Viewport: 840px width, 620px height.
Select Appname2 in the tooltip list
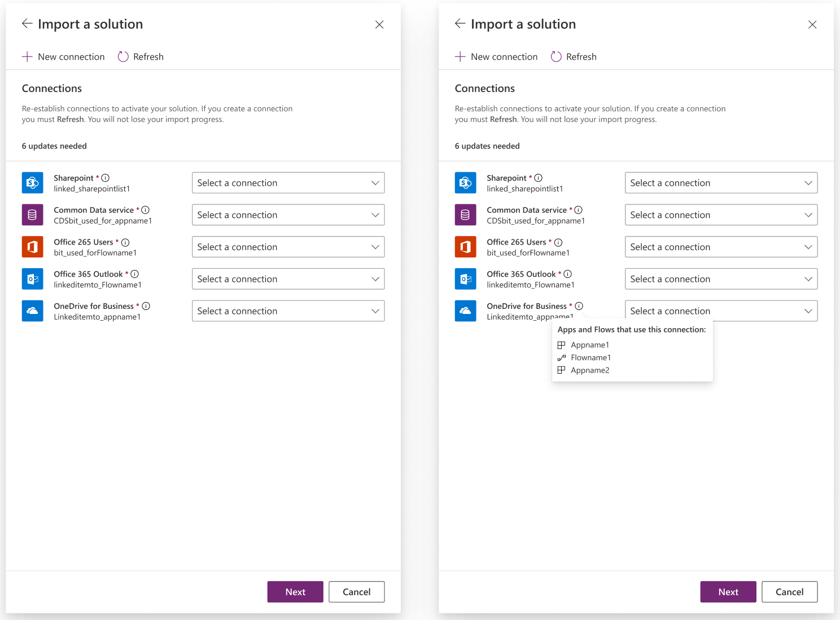tap(584, 370)
